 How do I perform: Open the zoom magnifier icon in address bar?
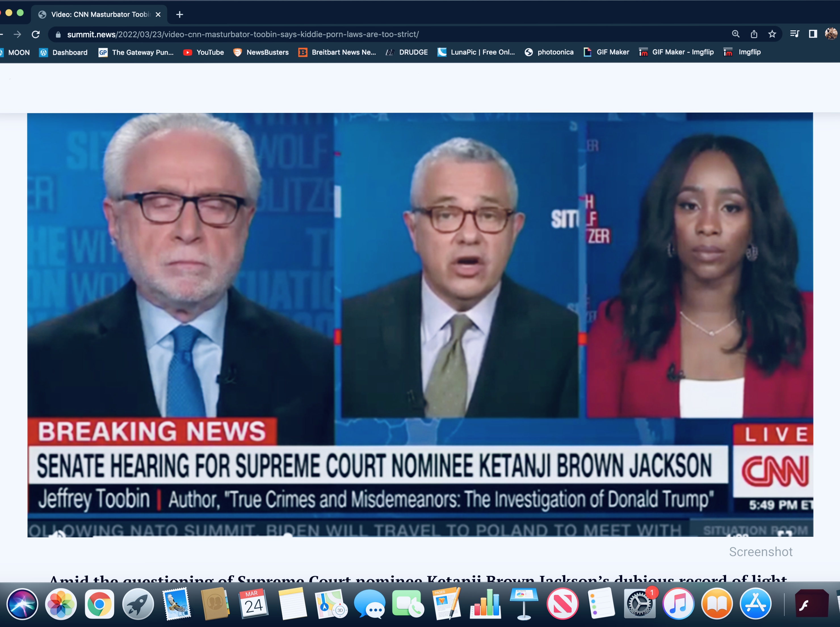coord(736,34)
